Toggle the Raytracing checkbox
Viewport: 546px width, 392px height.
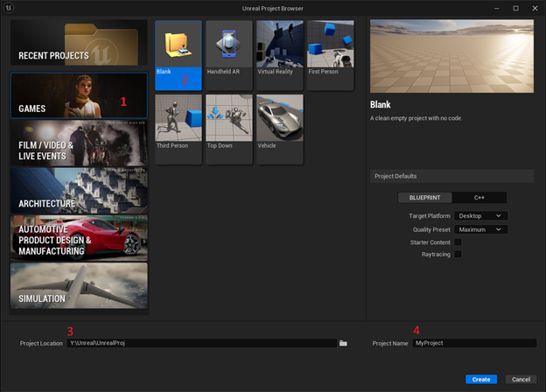[458, 254]
